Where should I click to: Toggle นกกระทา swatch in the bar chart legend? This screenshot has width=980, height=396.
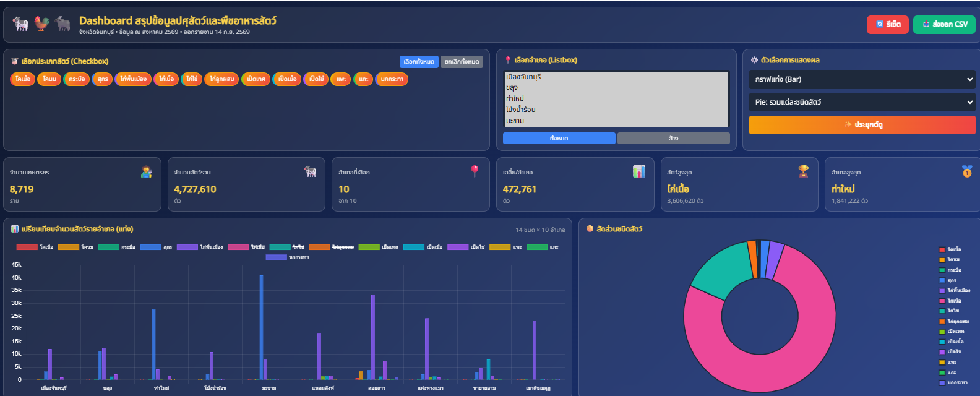pyautogui.click(x=277, y=257)
